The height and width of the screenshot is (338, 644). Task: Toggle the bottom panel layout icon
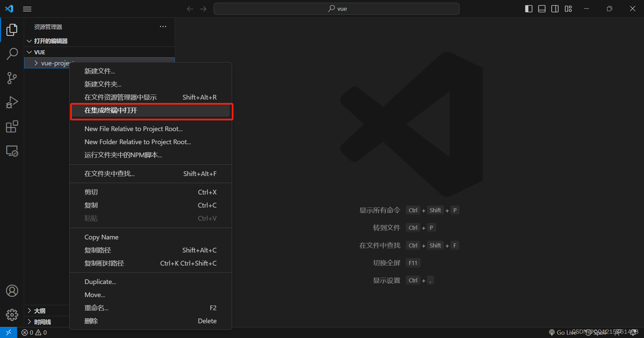pyautogui.click(x=542, y=9)
